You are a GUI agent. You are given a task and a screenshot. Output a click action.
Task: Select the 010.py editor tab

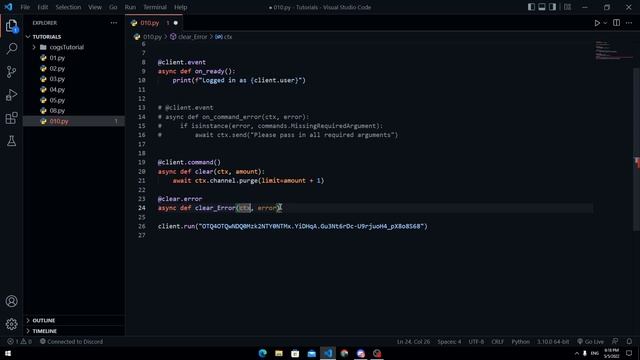pos(153,23)
